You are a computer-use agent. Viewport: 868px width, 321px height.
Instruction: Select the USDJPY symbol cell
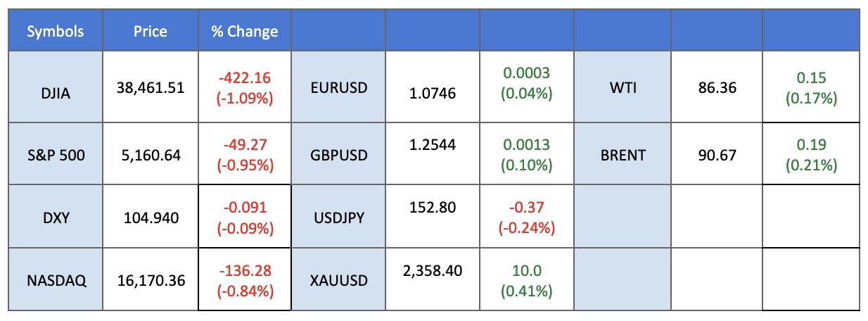click(338, 218)
